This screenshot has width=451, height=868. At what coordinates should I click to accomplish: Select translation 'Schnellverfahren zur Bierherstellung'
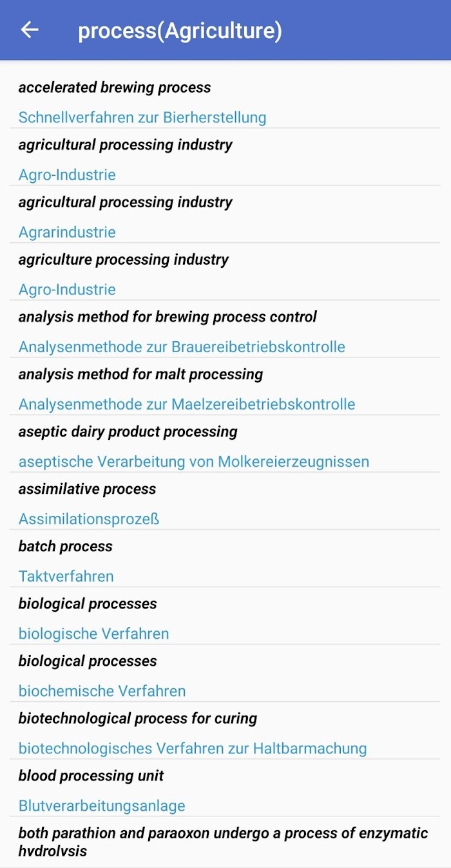click(142, 117)
